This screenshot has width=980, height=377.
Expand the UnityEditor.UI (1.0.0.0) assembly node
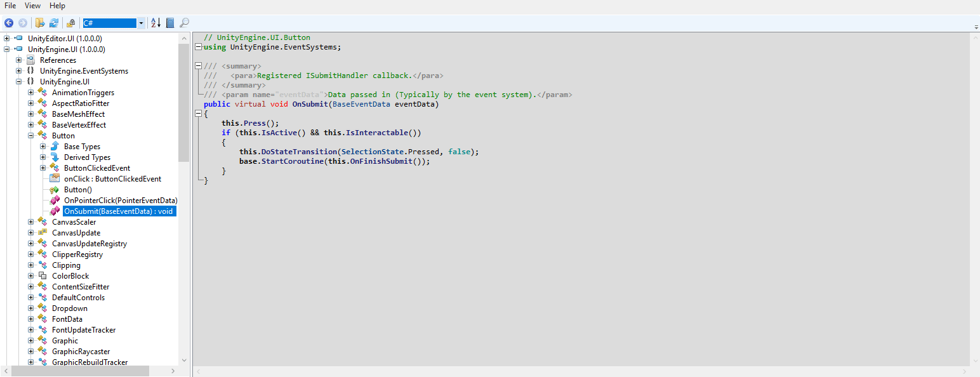[6, 39]
